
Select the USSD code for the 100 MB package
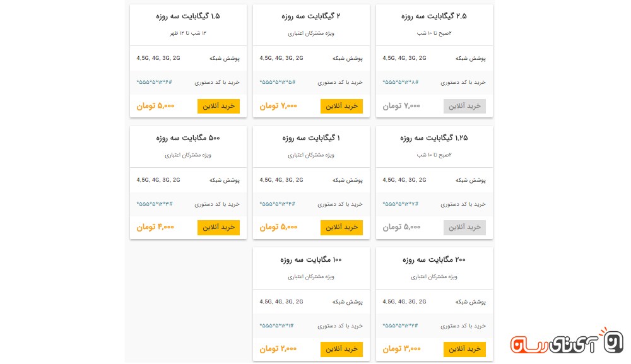tap(277, 326)
